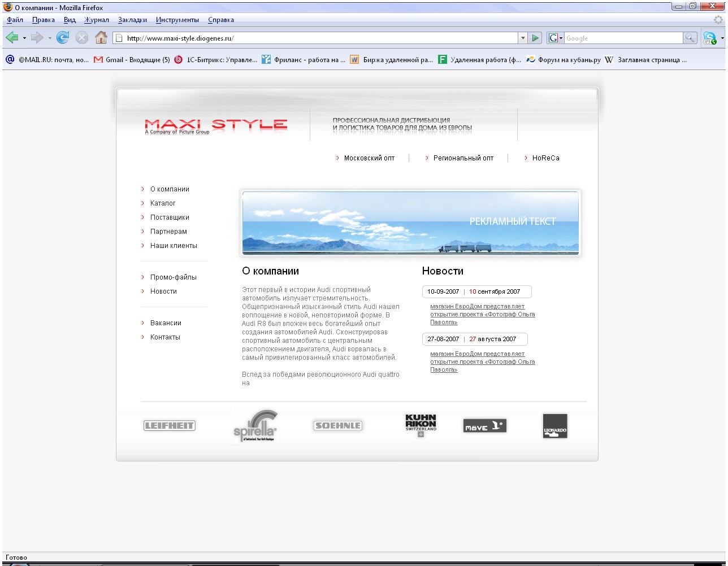This screenshot has height=566, width=728.
Task: Expand the Back button history dropdown arrow
Action: click(24, 38)
